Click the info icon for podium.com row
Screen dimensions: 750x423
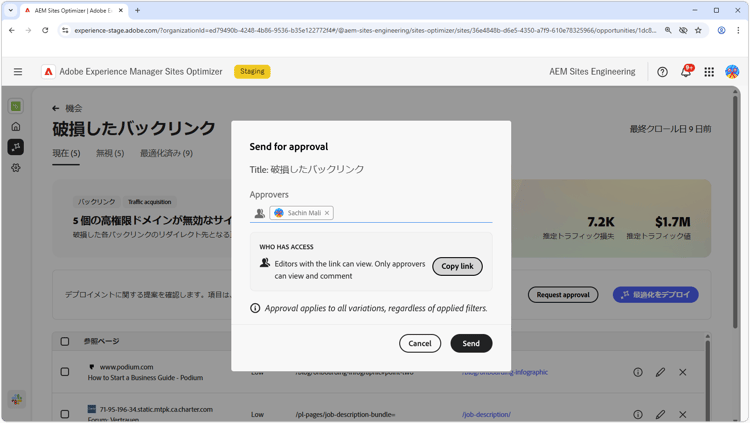click(638, 372)
